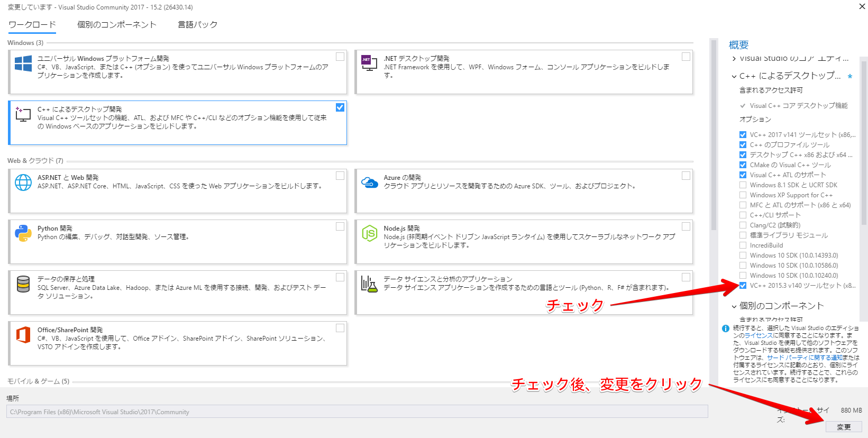868x438 pixels.
Task: Click the Python workload icon
Action: click(23, 233)
